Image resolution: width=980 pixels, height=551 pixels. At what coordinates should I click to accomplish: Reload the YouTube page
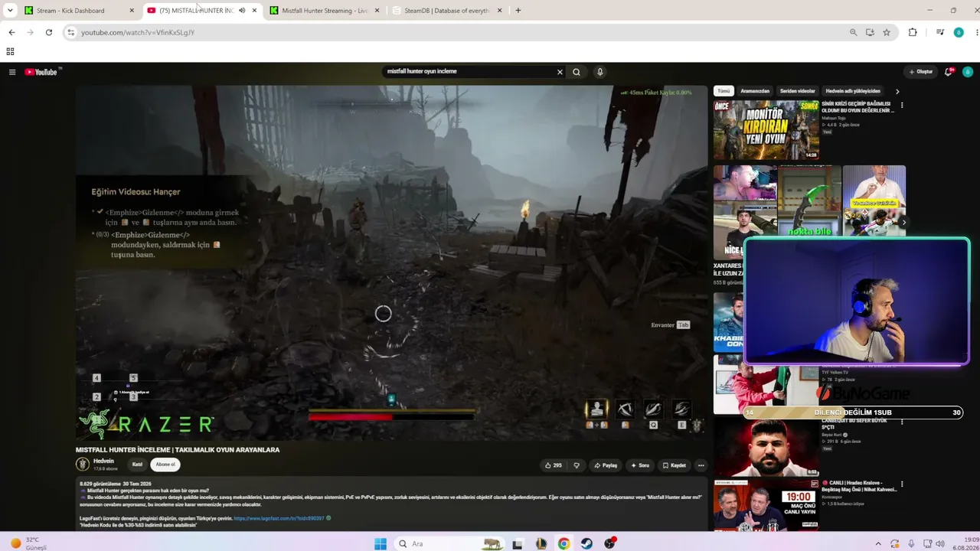[x=49, y=32]
